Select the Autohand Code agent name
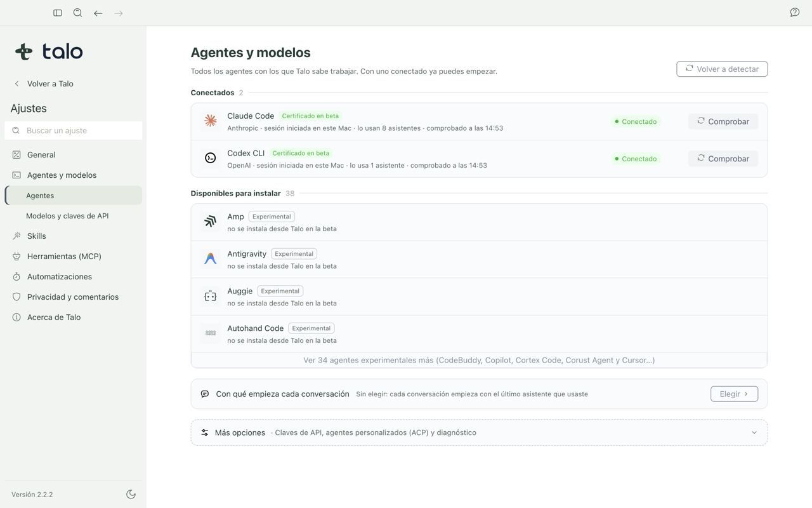Viewport: 812px width, 508px height. click(x=255, y=328)
